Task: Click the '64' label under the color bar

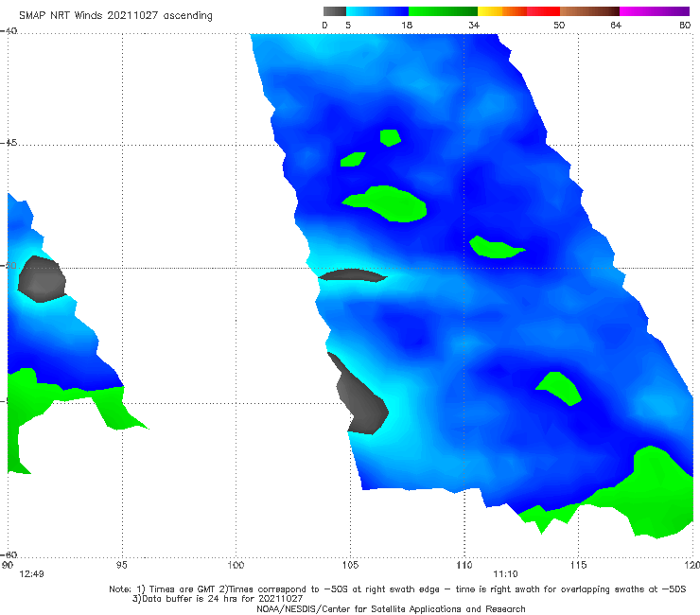Action: click(x=616, y=26)
